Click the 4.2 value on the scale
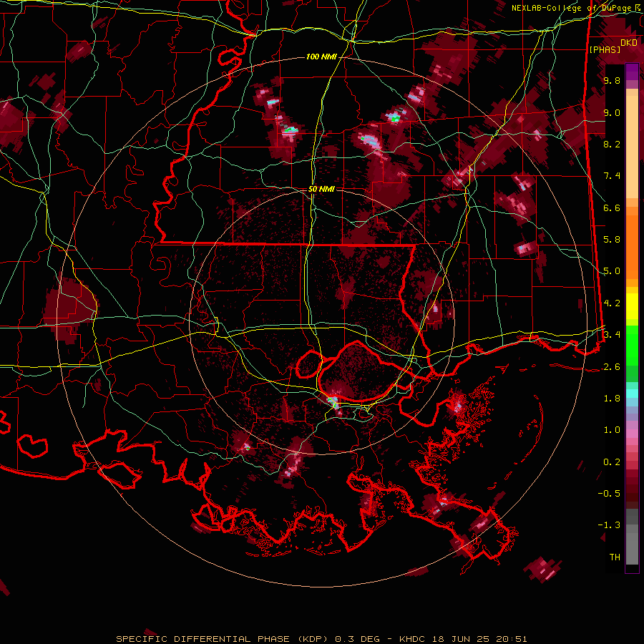Screen dimensions: 644x644 (612, 303)
